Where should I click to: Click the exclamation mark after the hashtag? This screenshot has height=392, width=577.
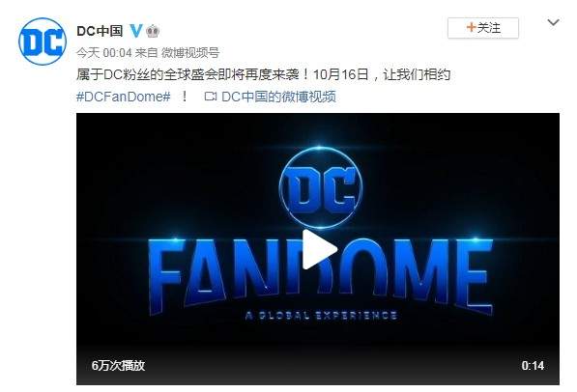click(185, 97)
